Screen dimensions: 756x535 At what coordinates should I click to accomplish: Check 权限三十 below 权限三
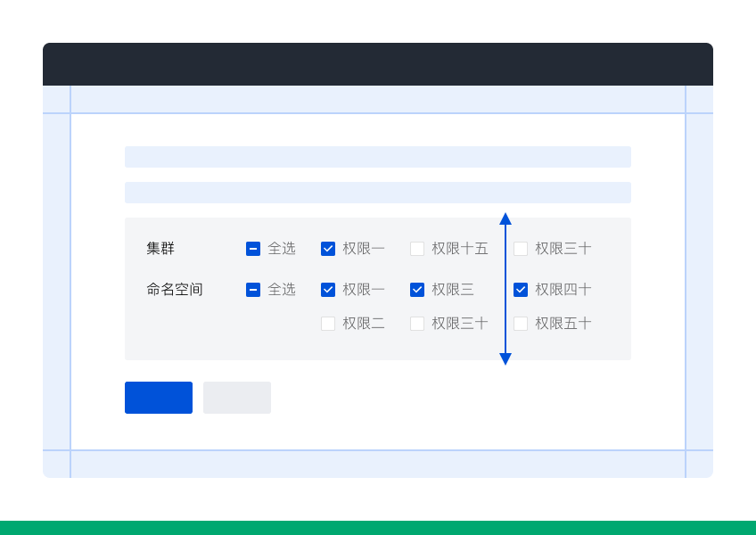pos(417,323)
